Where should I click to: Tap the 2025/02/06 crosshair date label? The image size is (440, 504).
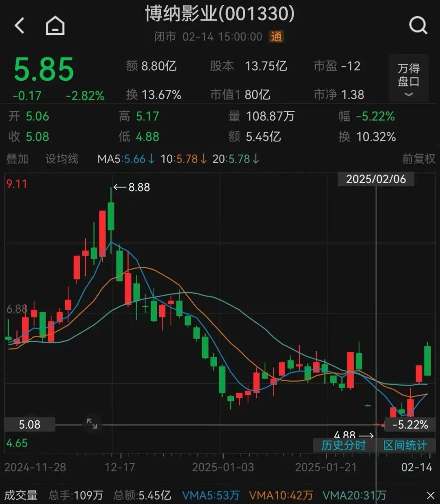coord(376,179)
